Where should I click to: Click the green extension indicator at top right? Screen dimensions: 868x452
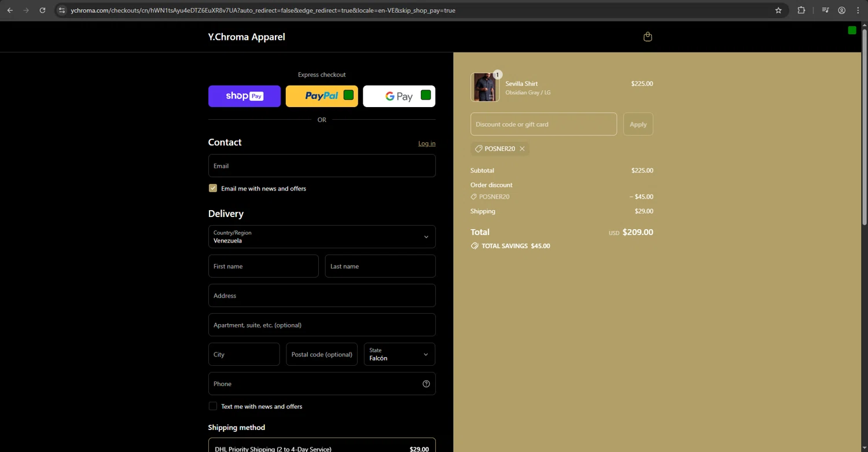(852, 30)
